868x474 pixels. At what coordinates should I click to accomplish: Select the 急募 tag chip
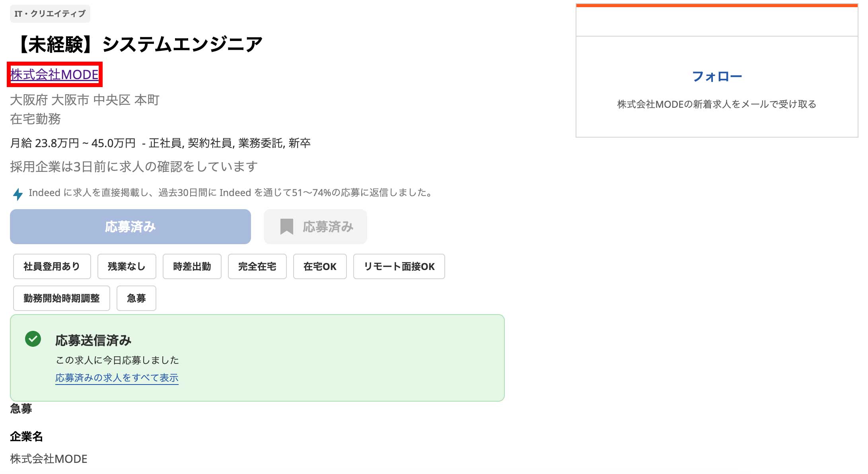(x=136, y=298)
